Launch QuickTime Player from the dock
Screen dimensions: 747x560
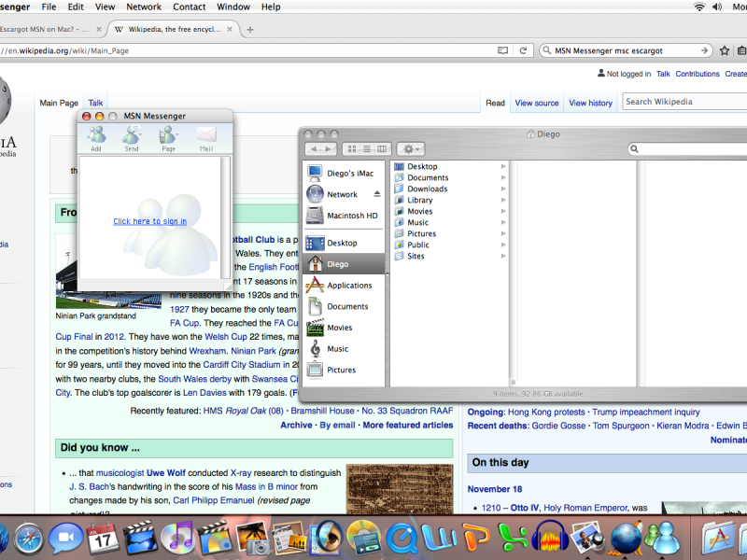pyautogui.click(x=402, y=539)
